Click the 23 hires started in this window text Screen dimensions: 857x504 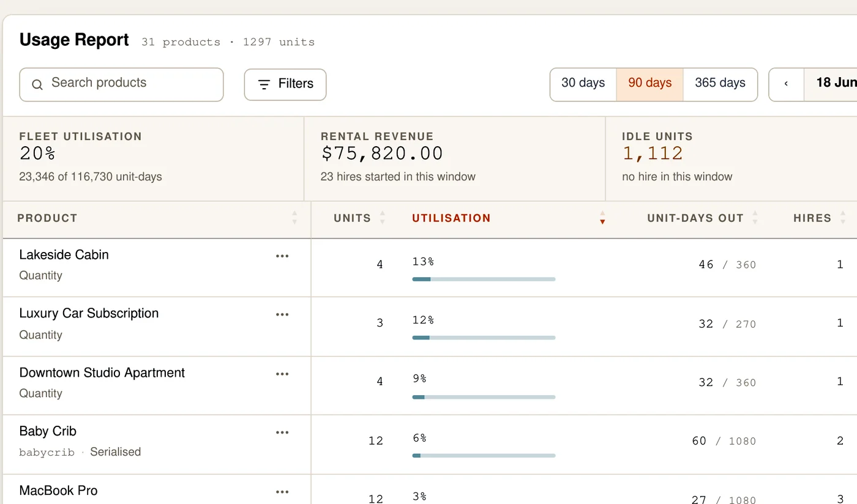click(398, 177)
